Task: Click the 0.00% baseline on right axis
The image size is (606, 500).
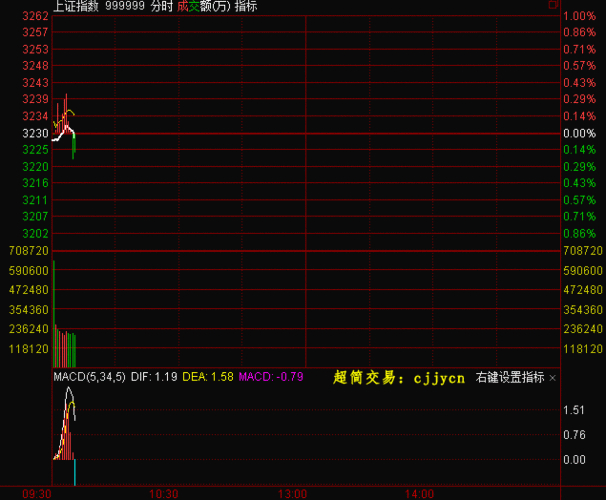Action: [x=579, y=133]
